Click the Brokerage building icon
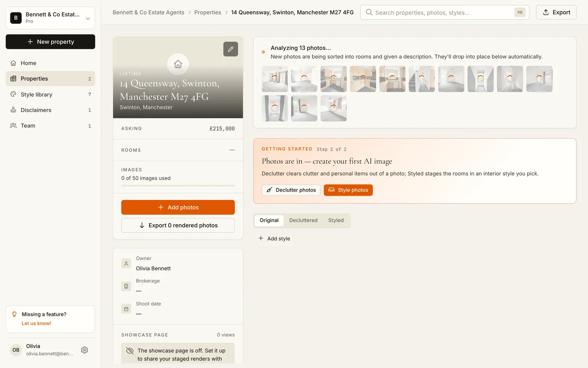588x368 pixels. point(126,286)
